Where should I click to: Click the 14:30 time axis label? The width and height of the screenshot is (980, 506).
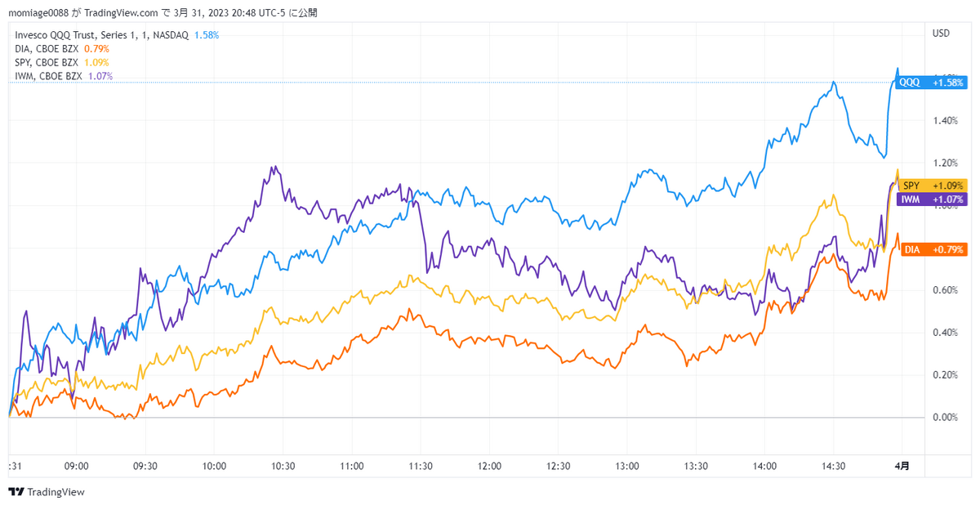pos(834,465)
